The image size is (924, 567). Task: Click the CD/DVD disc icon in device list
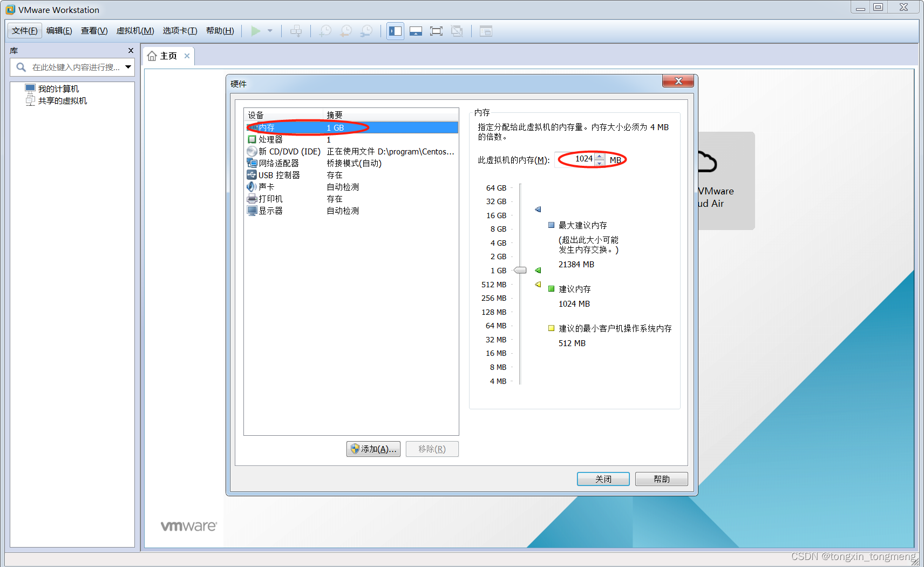pyautogui.click(x=252, y=151)
